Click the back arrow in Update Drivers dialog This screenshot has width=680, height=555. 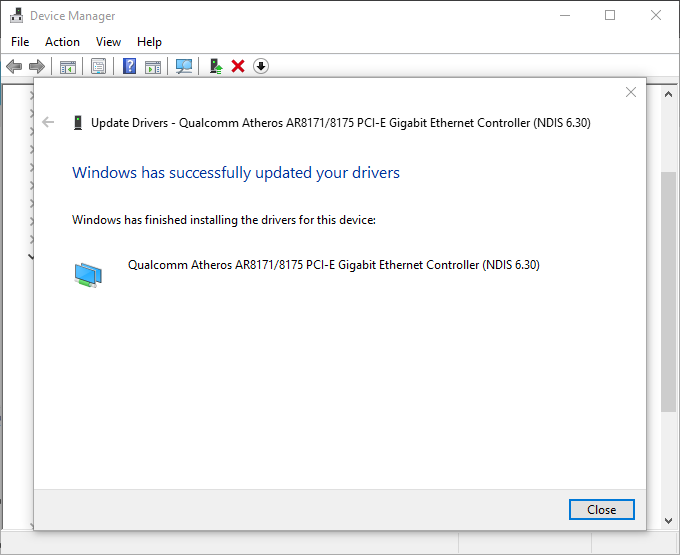click(x=48, y=122)
